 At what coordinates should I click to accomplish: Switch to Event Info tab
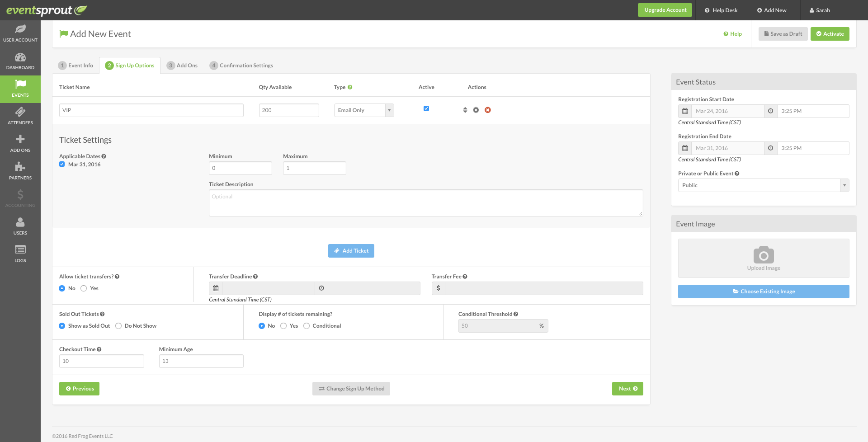click(75, 66)
